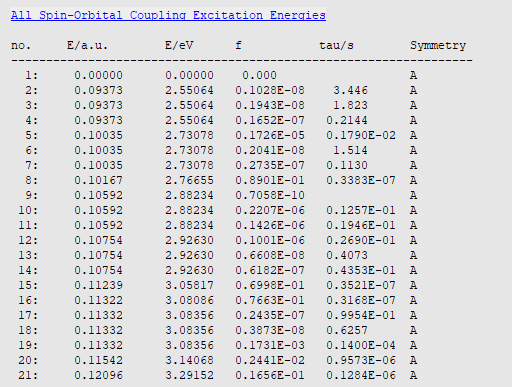Viewport: 512px width, 387px height.
Task: Click the f value 0.6608E-08
Action: pos(270,255)
